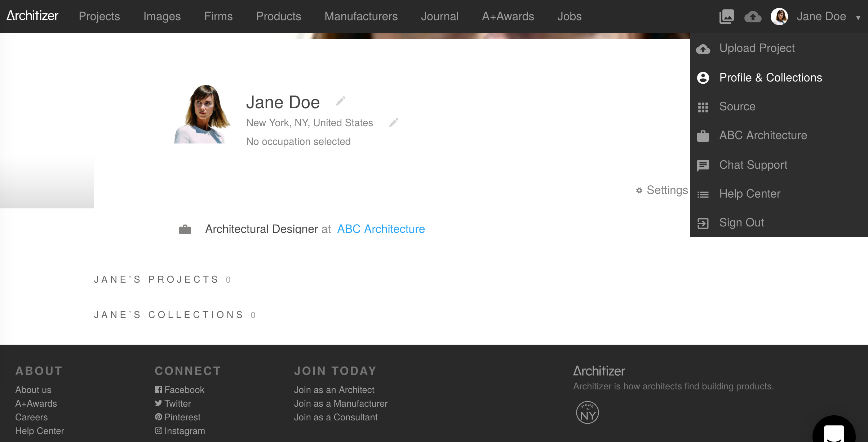
Task: Click the briefcase icon beside Architectural Designer
Action: coord(185,229)
